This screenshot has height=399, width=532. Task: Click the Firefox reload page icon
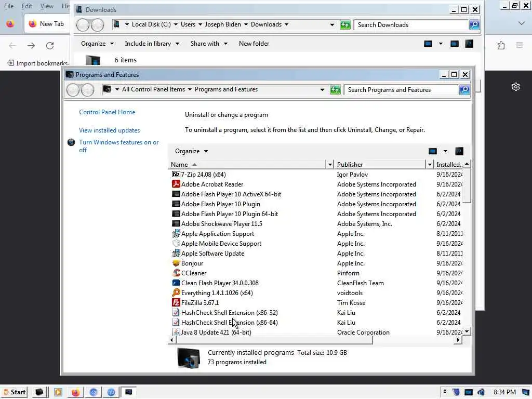coord(50,46)
